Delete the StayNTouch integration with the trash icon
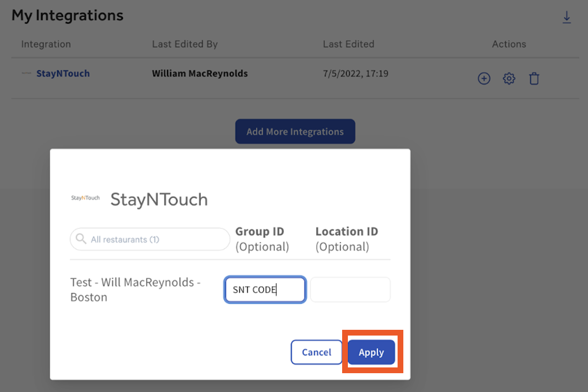The height and width of the screenshot is (392, 588). click(534, 78)
